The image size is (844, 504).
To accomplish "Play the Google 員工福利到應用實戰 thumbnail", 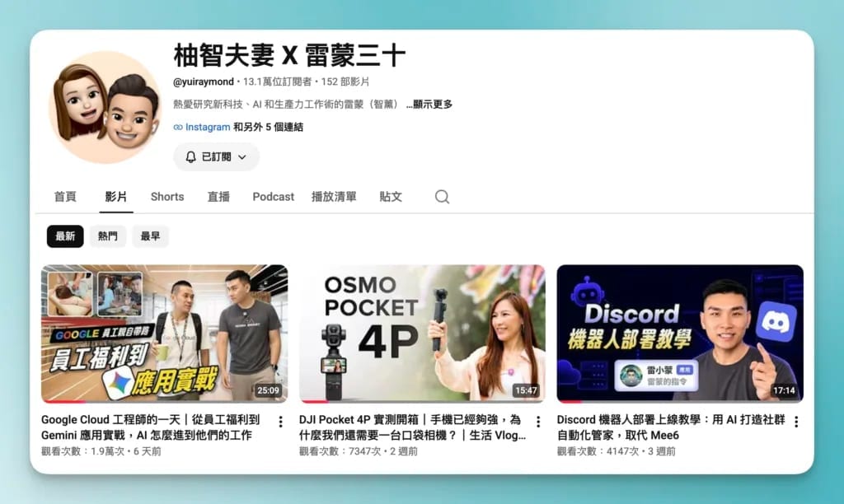I will click(x=164, y=333).
